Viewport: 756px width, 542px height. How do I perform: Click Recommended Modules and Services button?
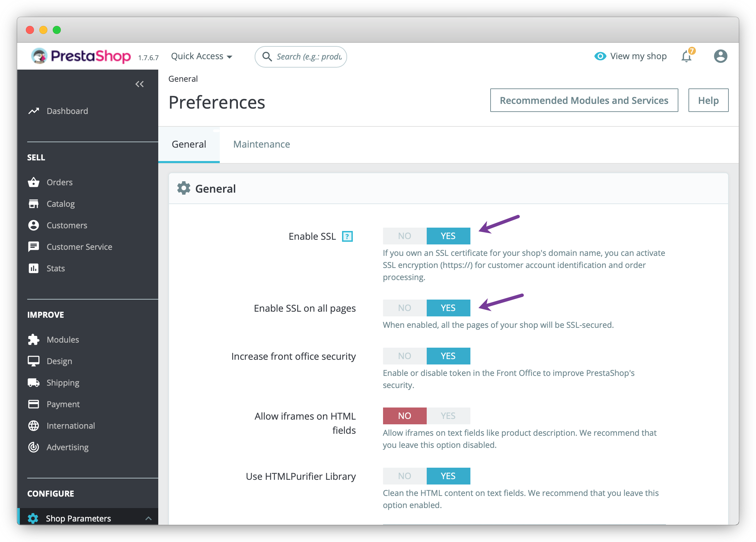(x=584, y=100)
